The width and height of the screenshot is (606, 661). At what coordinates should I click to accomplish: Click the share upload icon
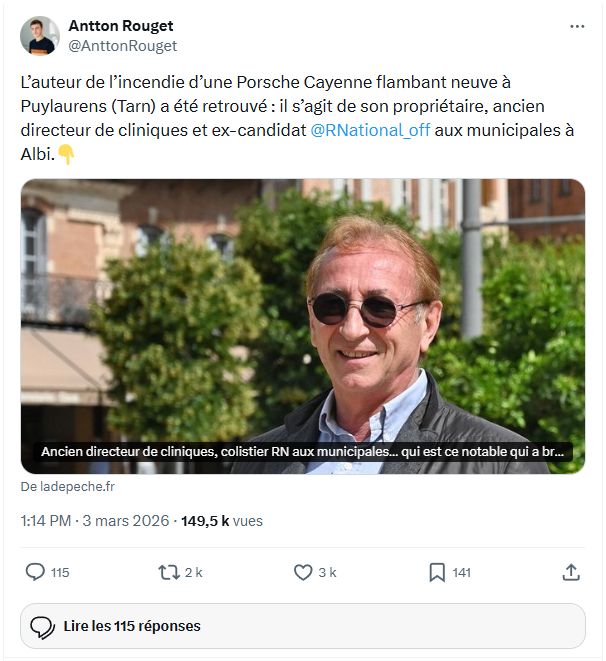[x=571, y=572]
